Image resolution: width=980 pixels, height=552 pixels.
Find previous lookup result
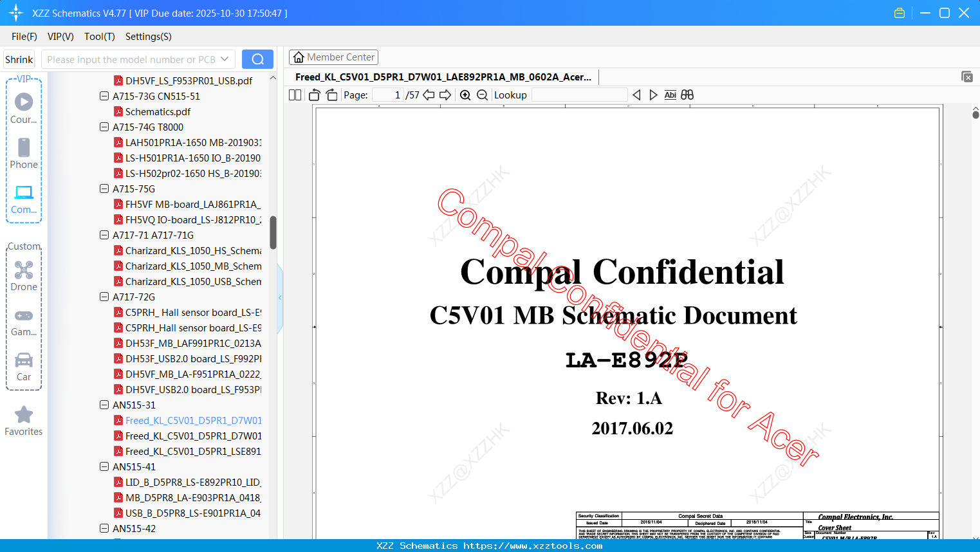636,95
